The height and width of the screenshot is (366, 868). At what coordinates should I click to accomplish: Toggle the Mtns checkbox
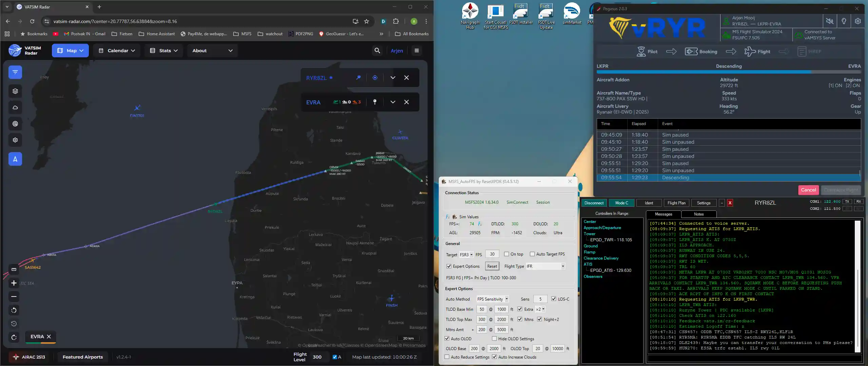520,319
